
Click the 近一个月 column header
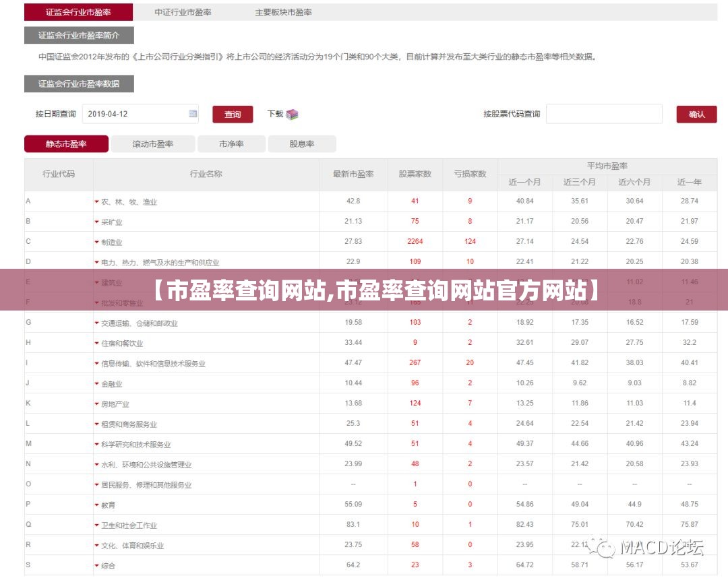pos(524,182)
